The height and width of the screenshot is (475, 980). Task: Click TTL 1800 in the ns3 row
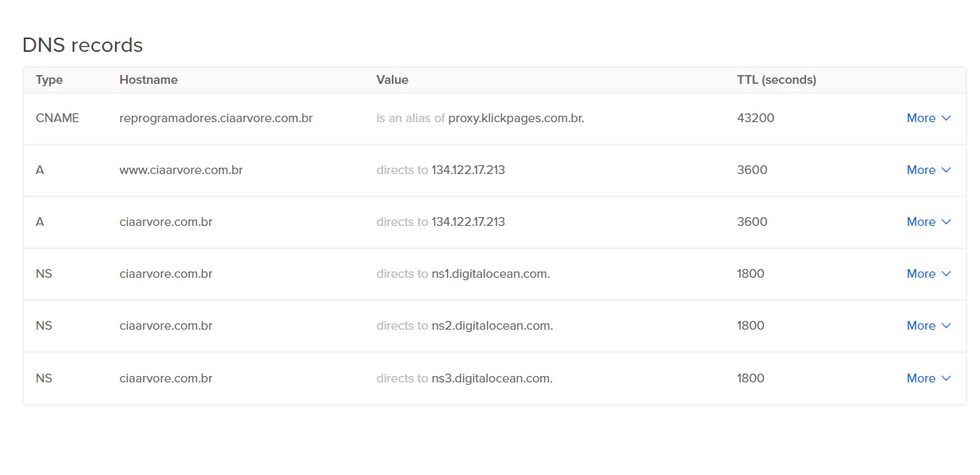tap(751, 378)
